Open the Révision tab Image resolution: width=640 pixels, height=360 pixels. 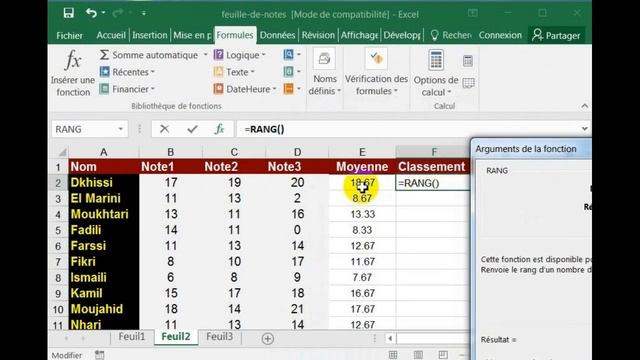tap(318, 36)
